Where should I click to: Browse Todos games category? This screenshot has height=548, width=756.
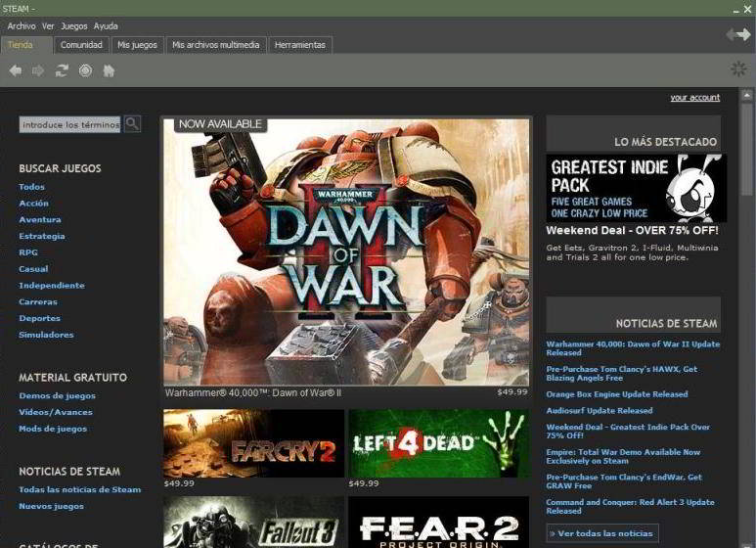pyautogui.click(x=32, y=187)
